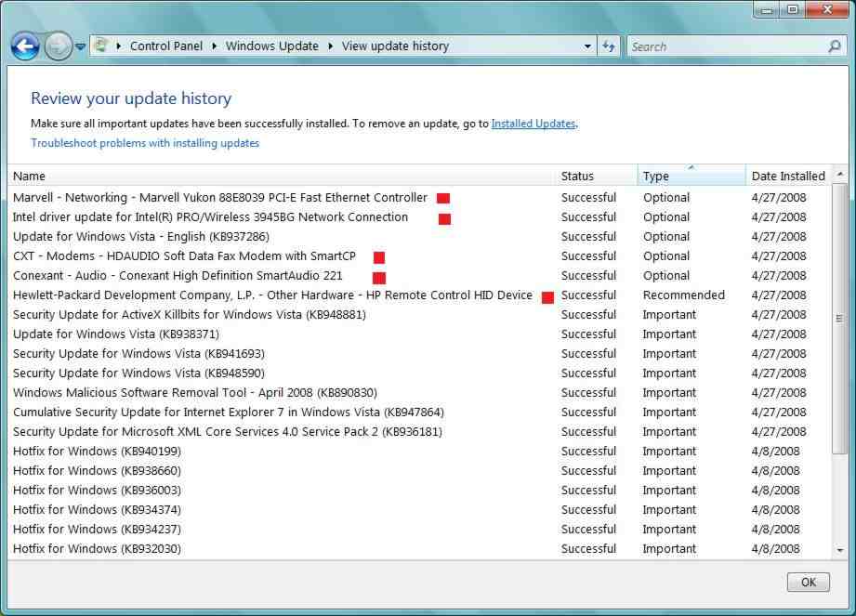
Task: Sort by the Status column header
Action: pyautogui.click(x=597, y=176)
